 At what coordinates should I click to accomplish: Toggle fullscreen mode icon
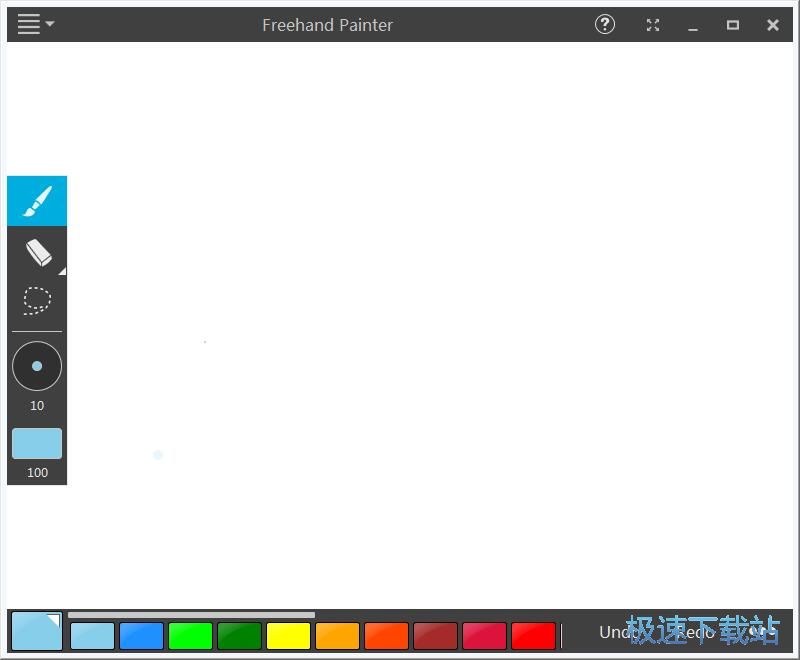pos(653,25)
